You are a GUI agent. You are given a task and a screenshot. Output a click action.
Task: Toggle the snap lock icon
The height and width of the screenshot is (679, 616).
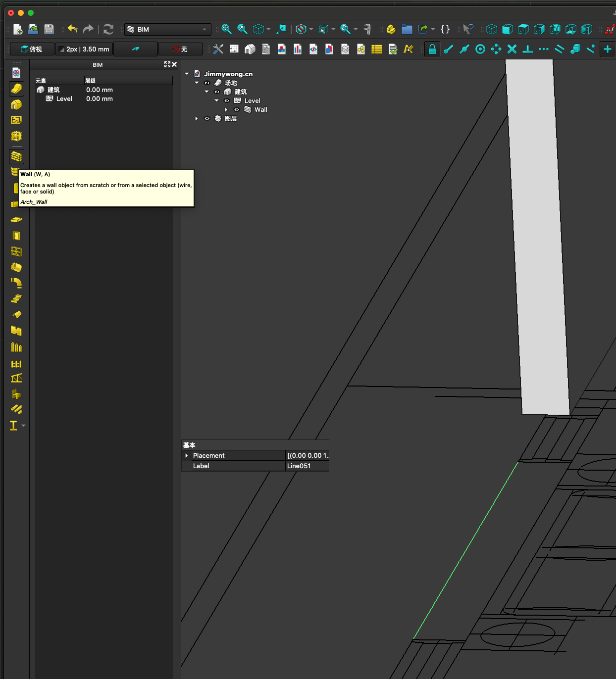coord(432,49)
